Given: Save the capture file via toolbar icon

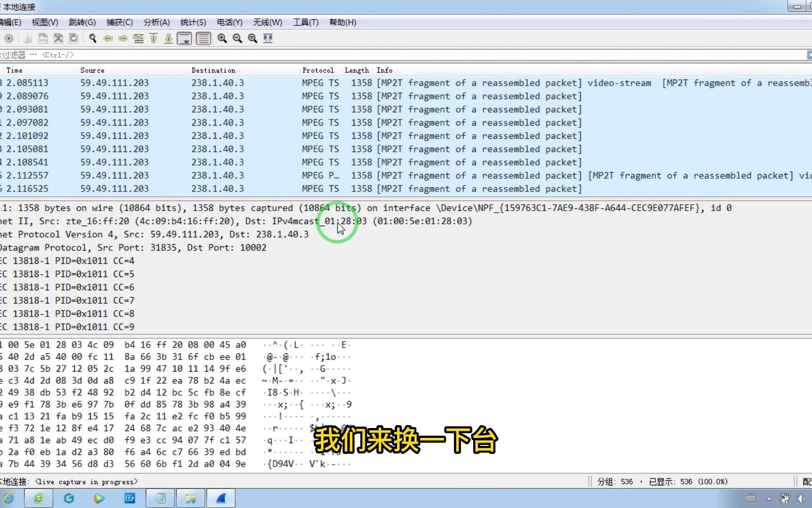Looking at the screenshot, I should [43, 39].
